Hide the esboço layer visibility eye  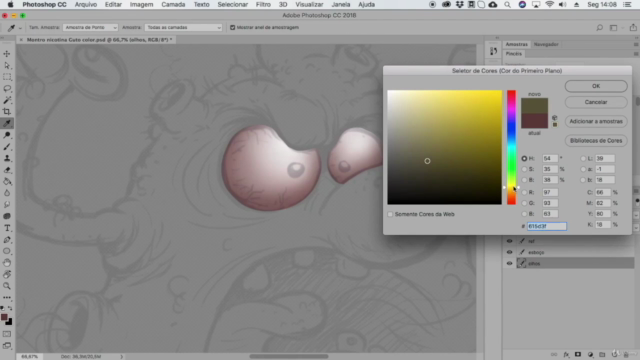[x=509, y=252]
